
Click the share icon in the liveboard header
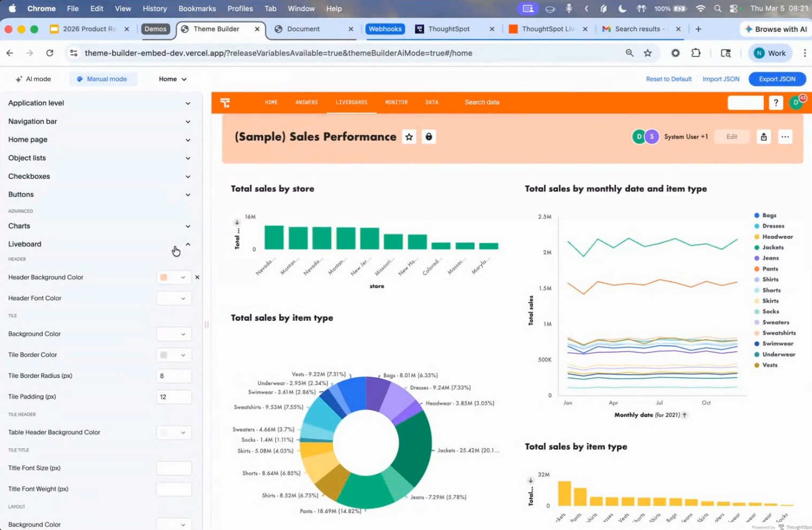click(x=763, y=137)
